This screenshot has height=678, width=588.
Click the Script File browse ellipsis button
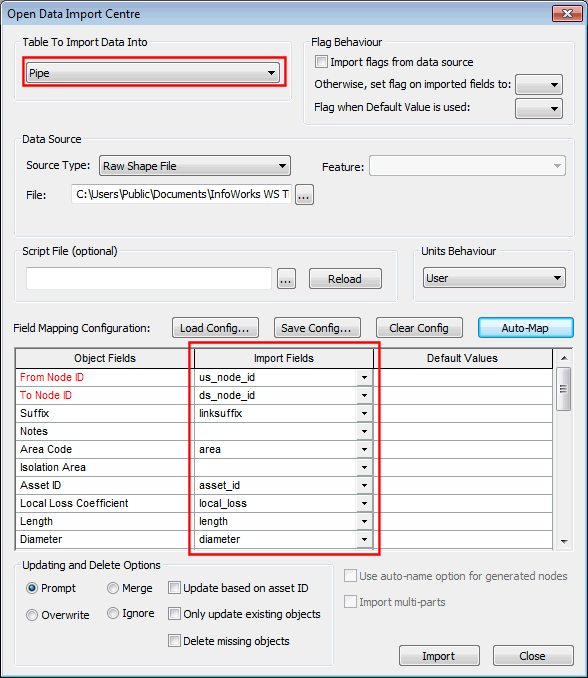point(286,279)
